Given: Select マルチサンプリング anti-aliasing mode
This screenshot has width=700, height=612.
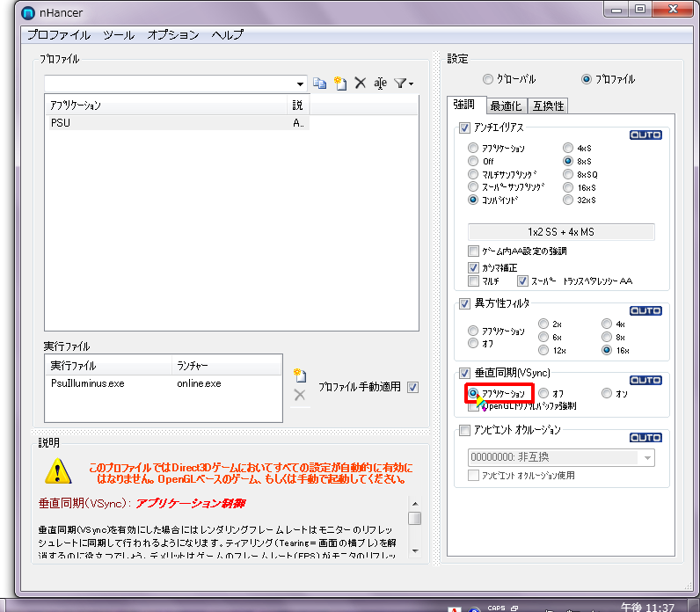Looking at the screenshot, I should click(473, 174).
